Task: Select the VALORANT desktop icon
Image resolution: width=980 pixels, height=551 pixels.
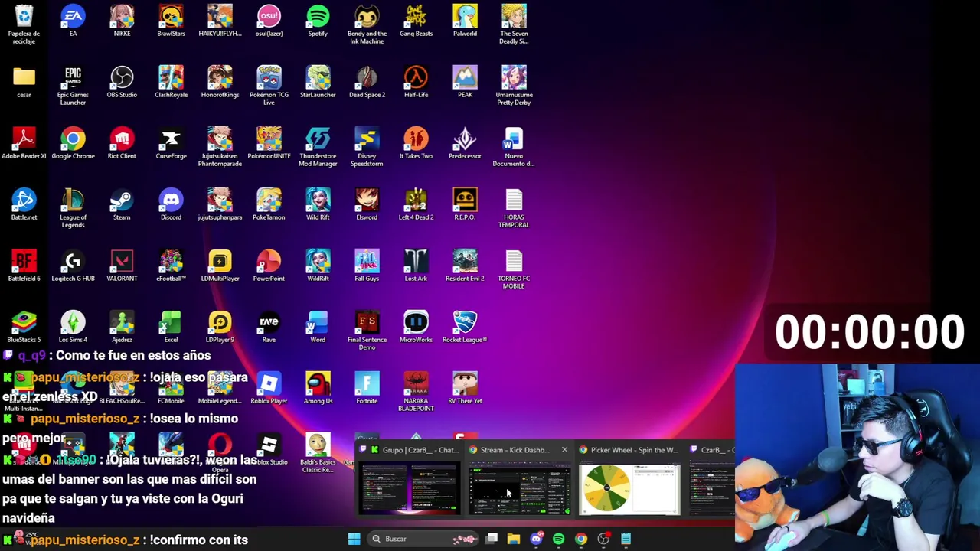Action: [122, 266]
